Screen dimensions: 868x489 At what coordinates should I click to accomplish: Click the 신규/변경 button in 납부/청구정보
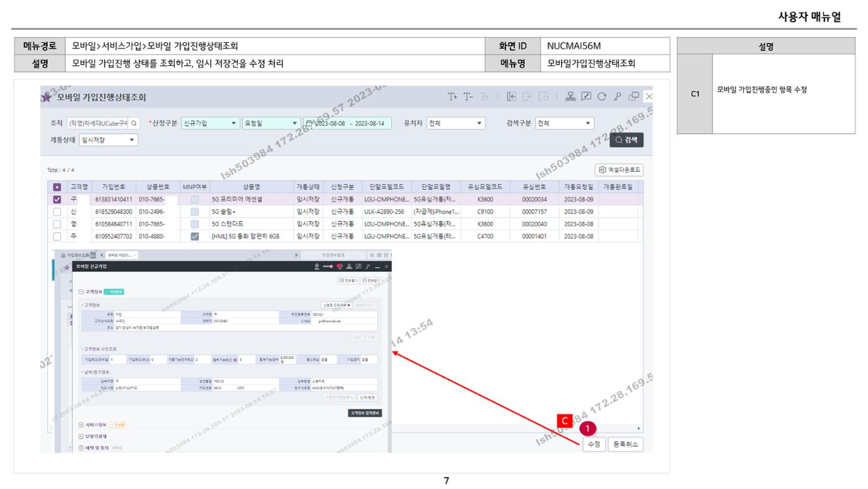[x=368, y=397]
